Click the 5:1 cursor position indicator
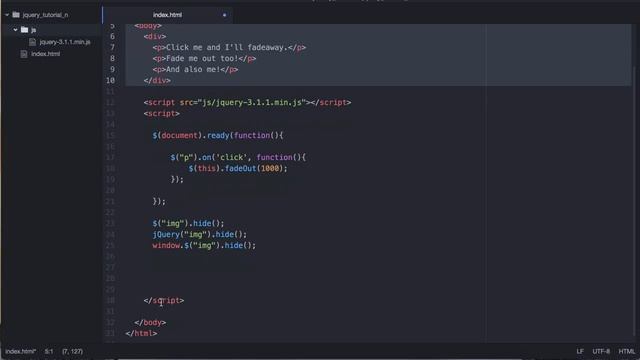Image resolution: width=640 pixels, height=360 pixels. [x=49, y=351]
